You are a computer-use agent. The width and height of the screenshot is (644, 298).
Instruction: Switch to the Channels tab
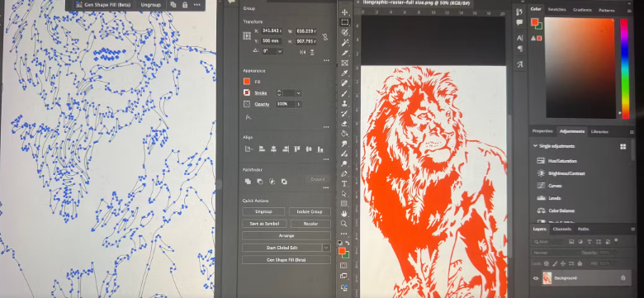tap(561, 229)
